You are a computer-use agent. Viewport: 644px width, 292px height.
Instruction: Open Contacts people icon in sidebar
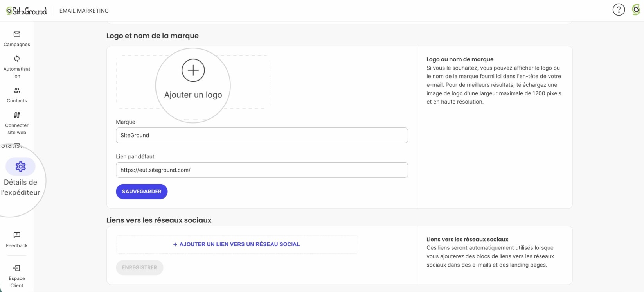click(x=17, y=90)
